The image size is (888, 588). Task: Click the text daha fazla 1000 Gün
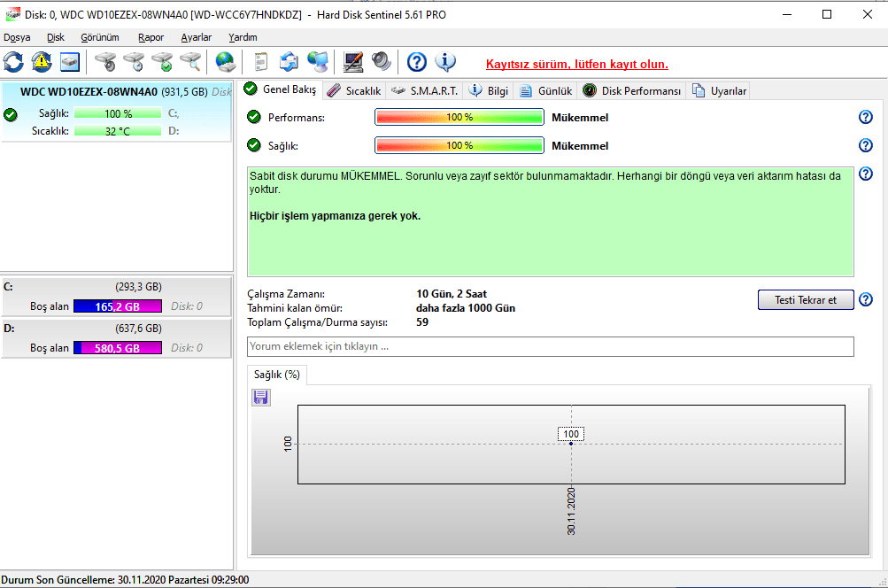point(466,308)
